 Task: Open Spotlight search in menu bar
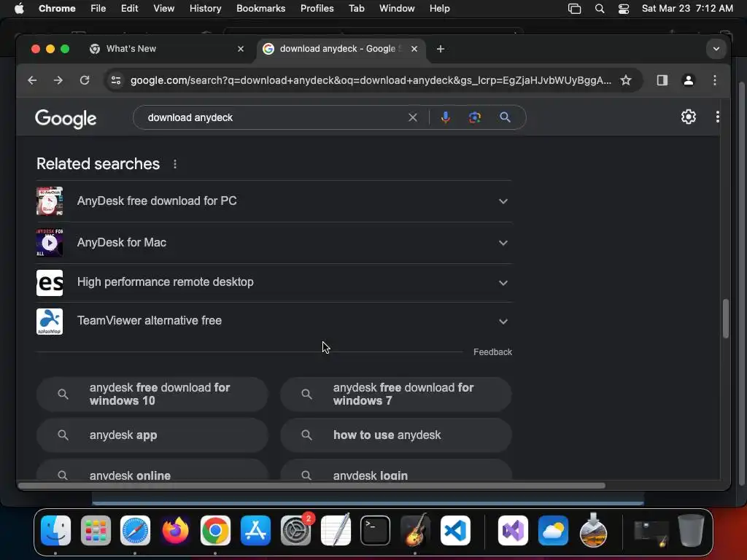[600, 9]
